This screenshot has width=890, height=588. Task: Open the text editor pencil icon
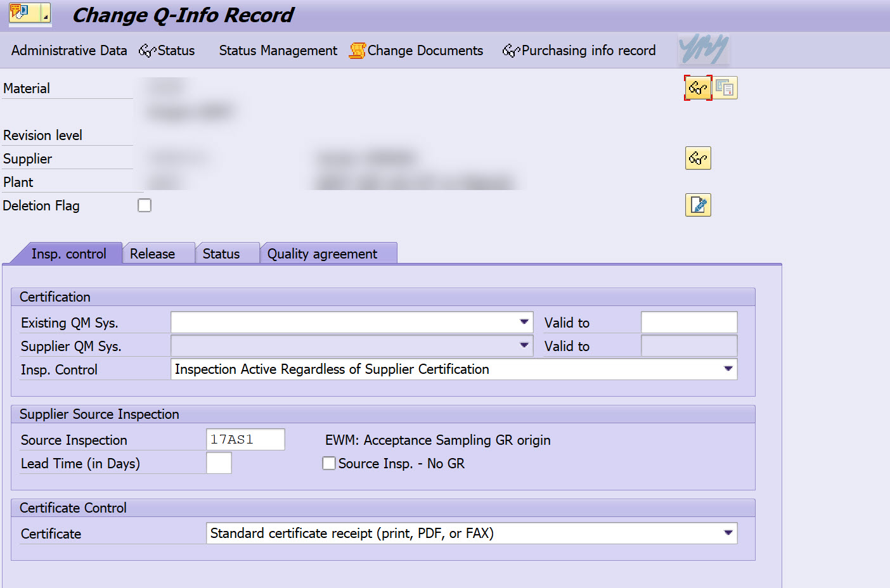pos(697,205)
